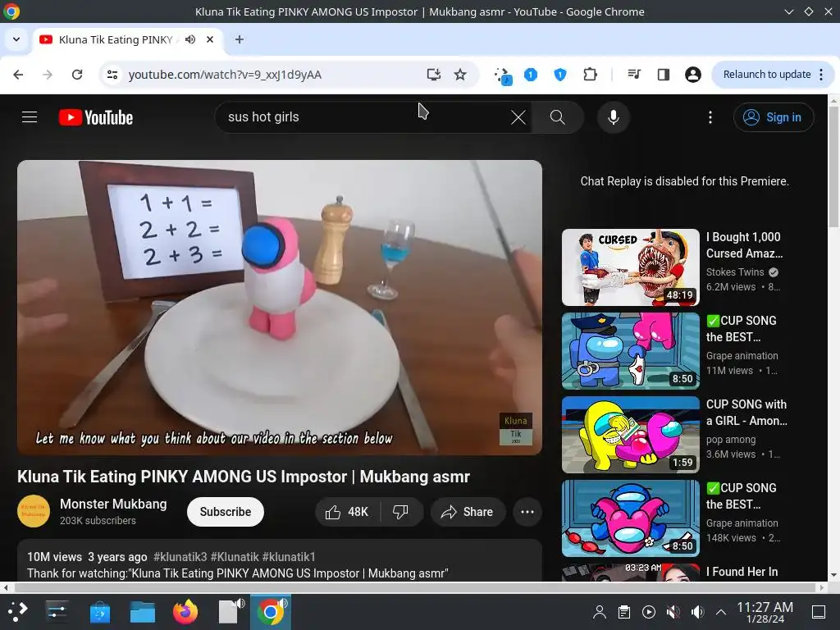Focus the YouTube search field
Screen dimensions: 840x630
[364, 117]
